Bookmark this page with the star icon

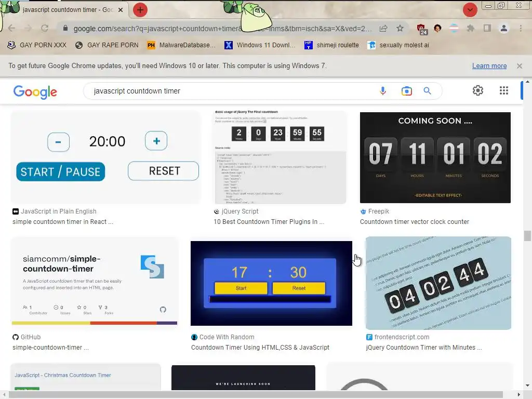coord(400,28)
